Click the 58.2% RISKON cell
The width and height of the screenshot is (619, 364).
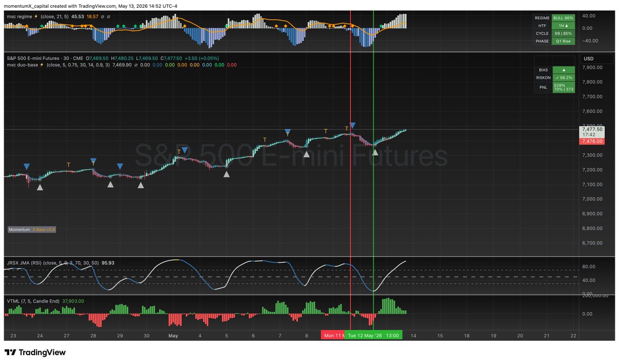coord(563,78)
